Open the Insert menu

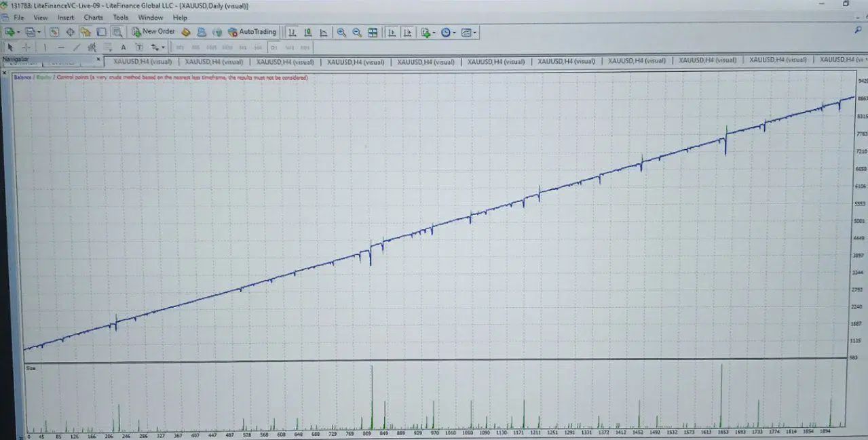(66, 18)
